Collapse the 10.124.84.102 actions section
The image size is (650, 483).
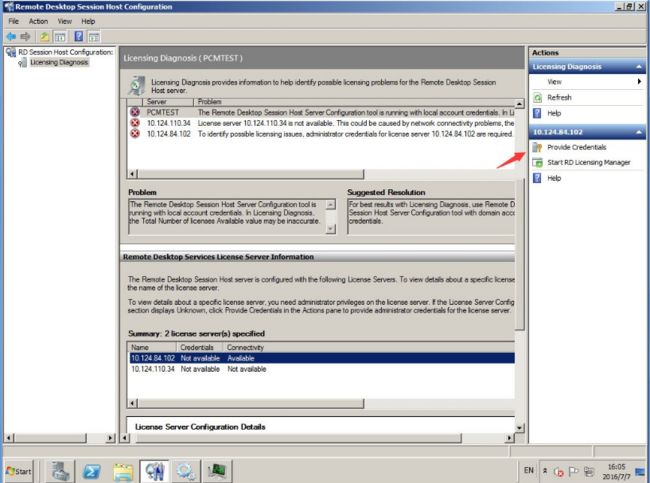(638, 132)
